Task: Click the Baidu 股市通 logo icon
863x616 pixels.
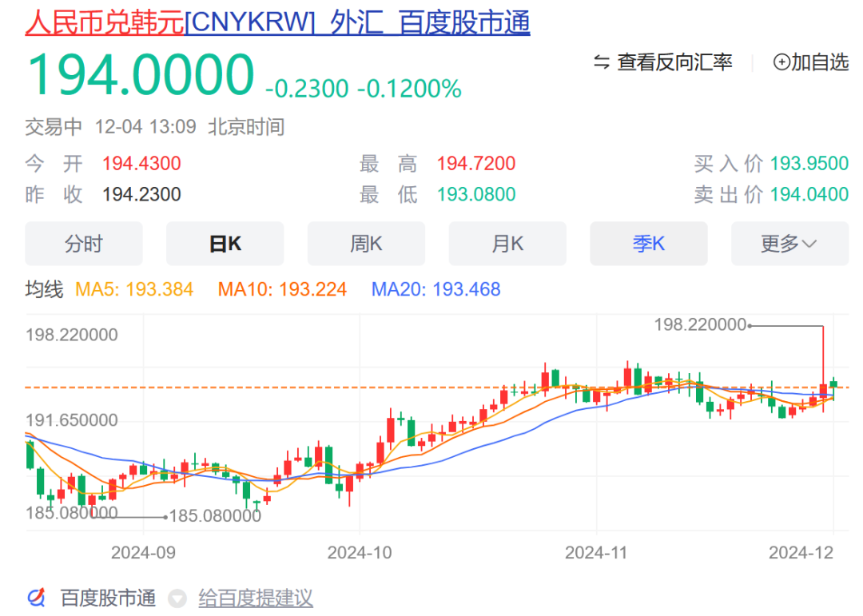Action: (x=36, y=598)
